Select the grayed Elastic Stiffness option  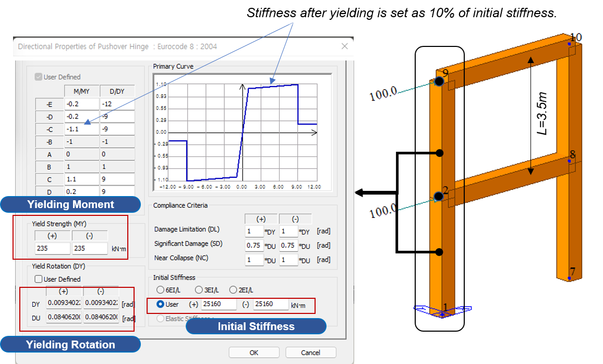click(160, 319)
